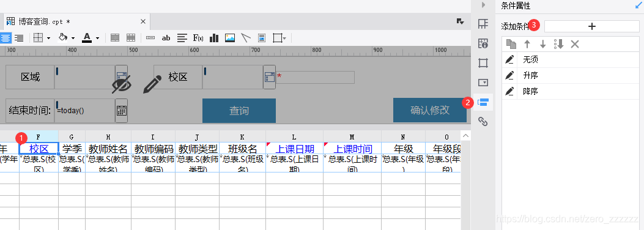
Task: Click the copy condition icon
Action: [x=511, y=44]
